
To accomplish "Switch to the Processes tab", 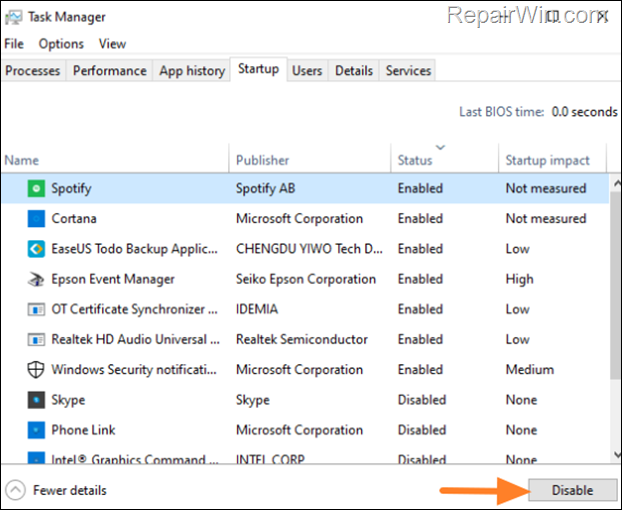I will 33,71.
